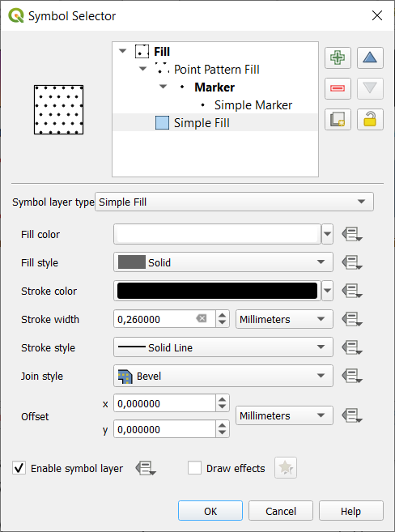Confirm with the OK button
Viewport: 395px width, 532px height.
[x=210, y=511]
